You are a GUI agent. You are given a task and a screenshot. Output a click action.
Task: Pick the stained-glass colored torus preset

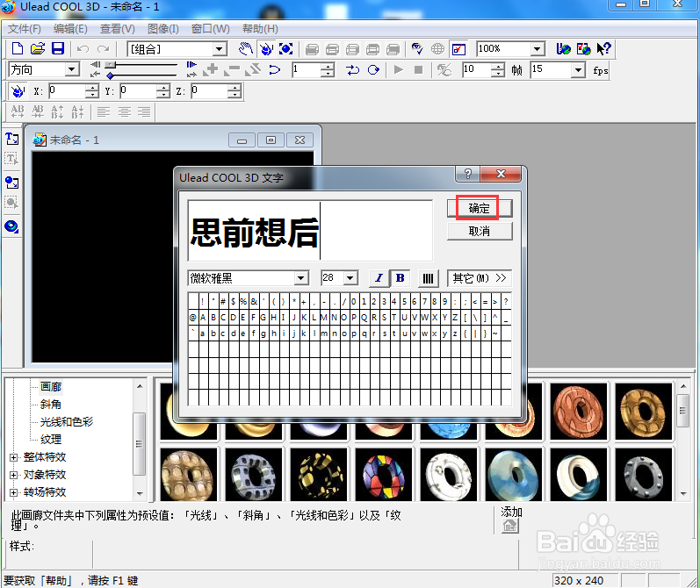[x=384, y=475]
